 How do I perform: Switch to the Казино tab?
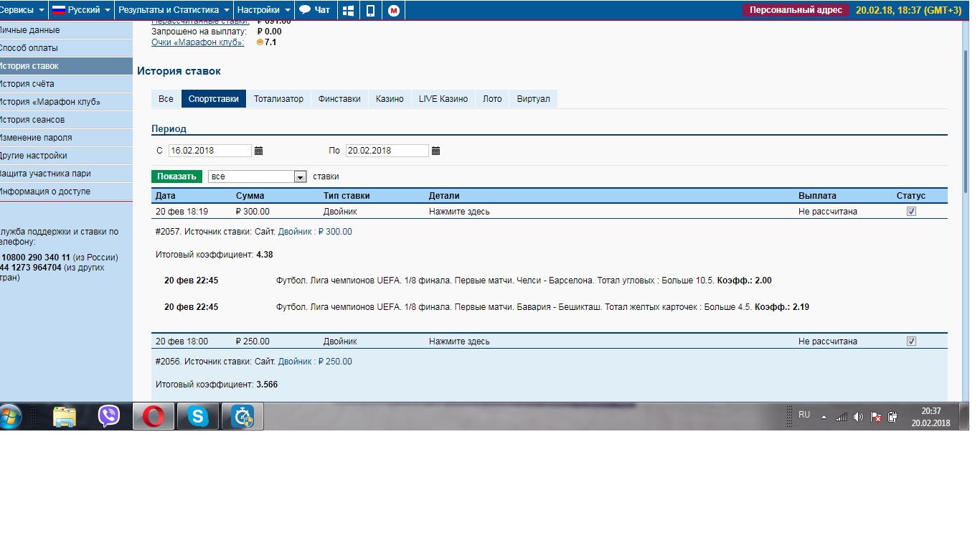pos(390,99)
